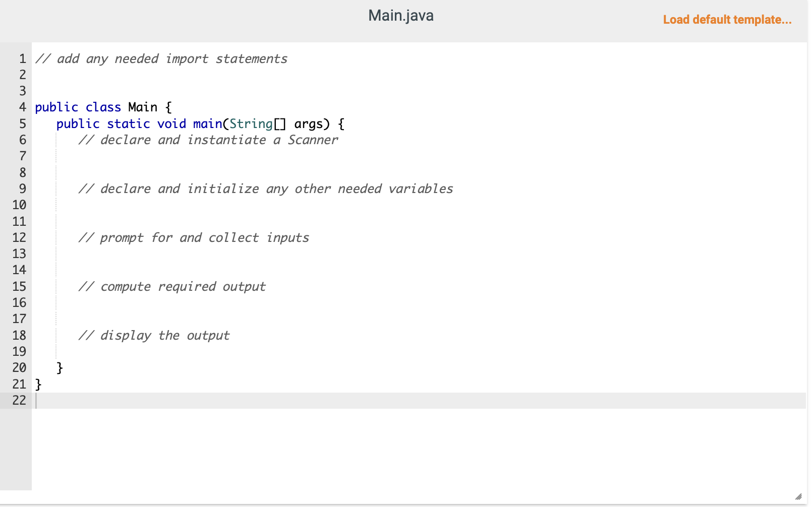Viewport: 812px width, 507px height.
Task: Click the main method signature line
Action: (200, 123)
